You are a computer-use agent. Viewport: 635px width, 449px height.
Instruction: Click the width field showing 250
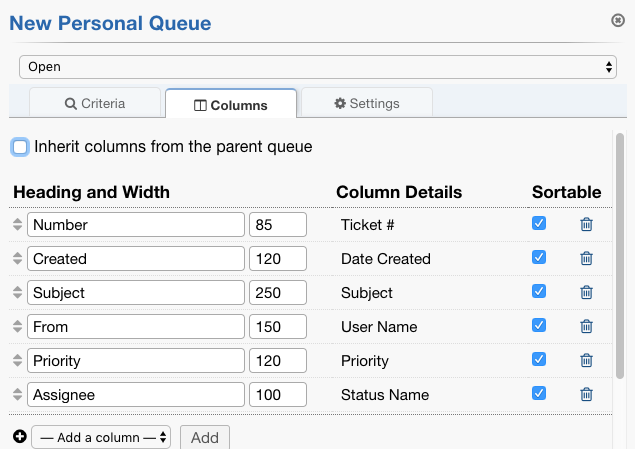(x=277, y=293)
